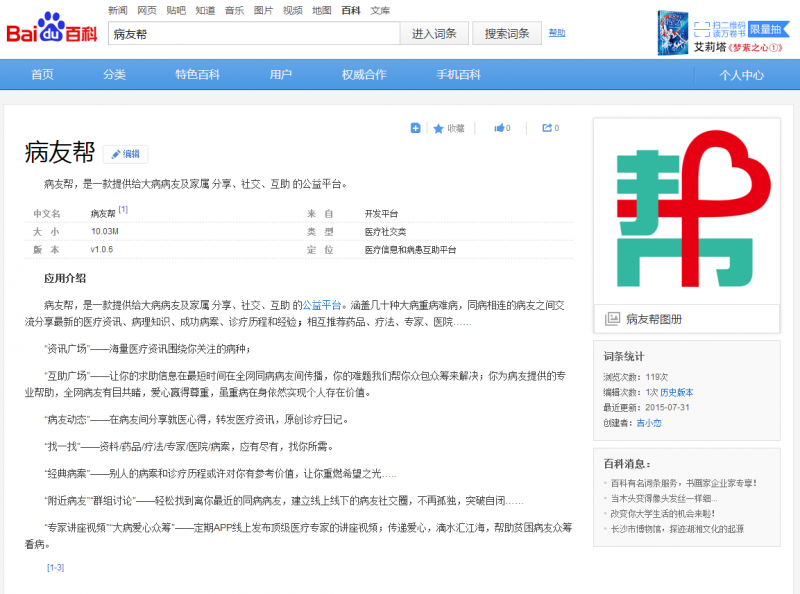Click the 艾莉塔 book cover ad image
800x594 pixels.
pos(673,33)
